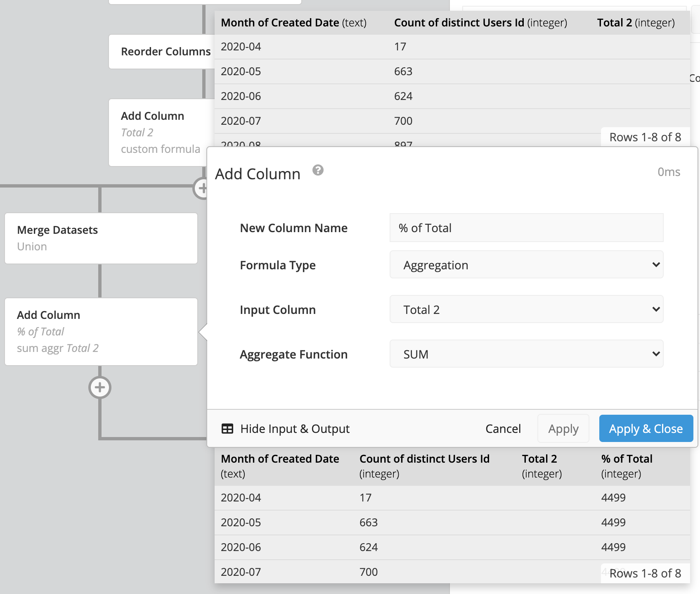Click output cell 2020-05
Image resolution: width=700 pixels, height=594 pixels.
(x=241, y=523)
